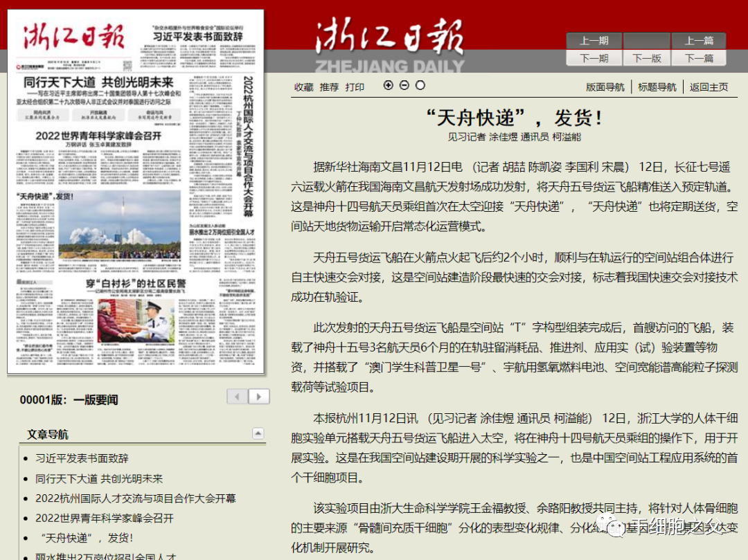The image size is (748, 560).
Task: Click the 上一期 button
Action: point(594,41)
